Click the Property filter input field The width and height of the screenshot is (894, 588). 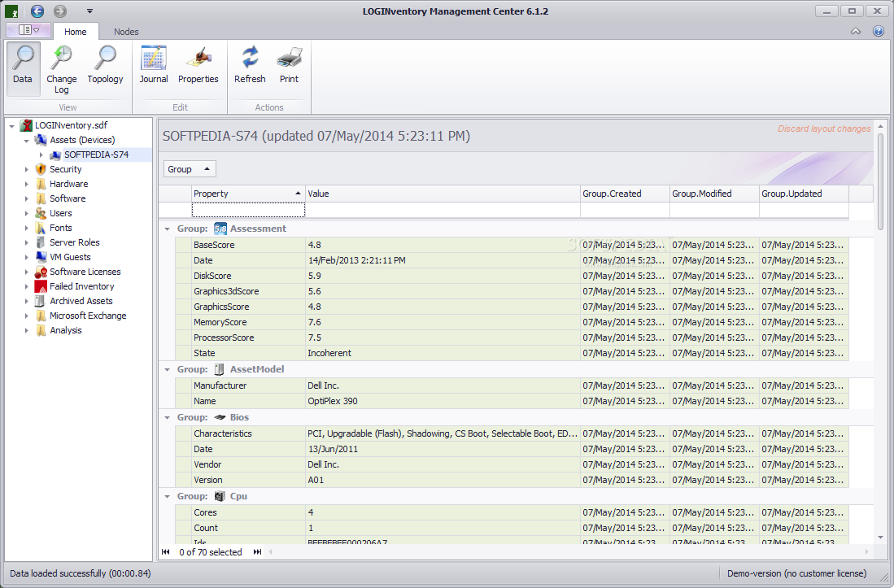[x=248, y=211]
